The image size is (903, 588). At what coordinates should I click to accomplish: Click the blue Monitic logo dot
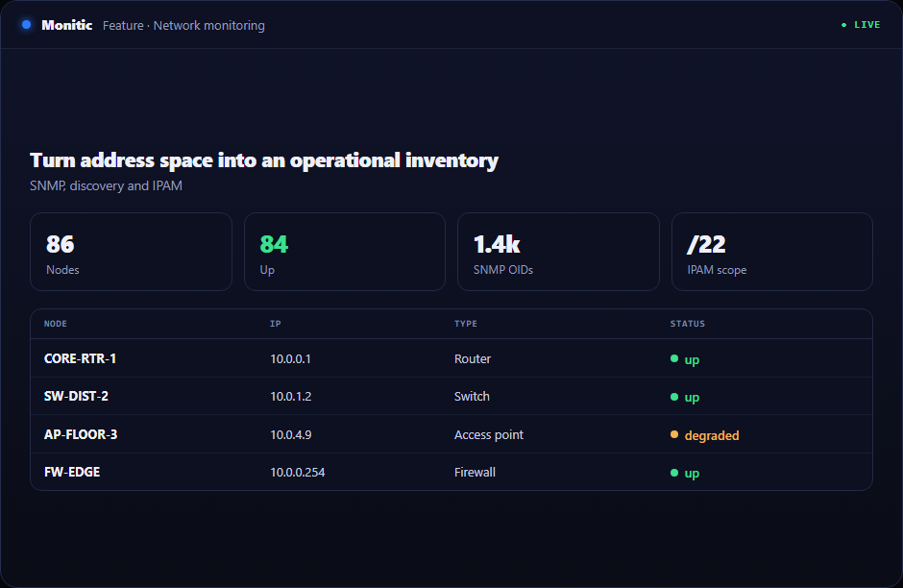[x=26, y=25]
